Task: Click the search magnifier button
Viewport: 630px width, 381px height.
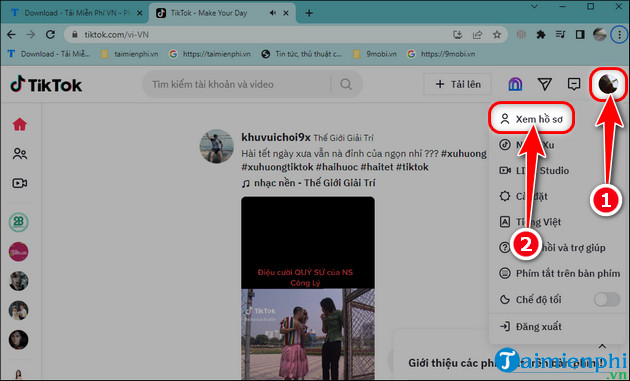Action: (x=346, y=84)
